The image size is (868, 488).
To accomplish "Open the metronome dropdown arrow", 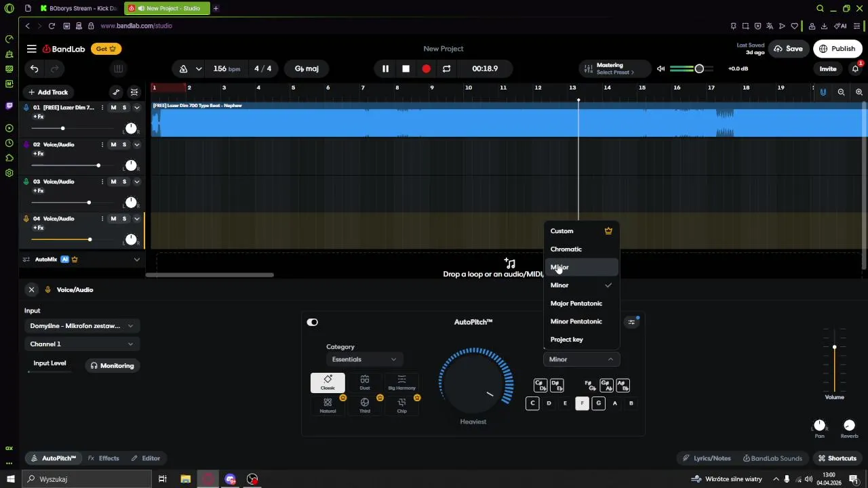I will (199, 68).
